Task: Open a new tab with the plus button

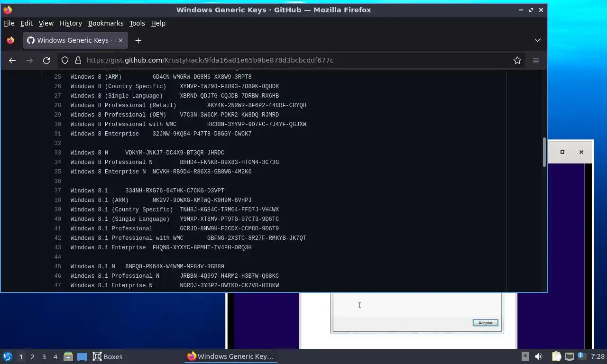Action: click(x=138, y=40)
